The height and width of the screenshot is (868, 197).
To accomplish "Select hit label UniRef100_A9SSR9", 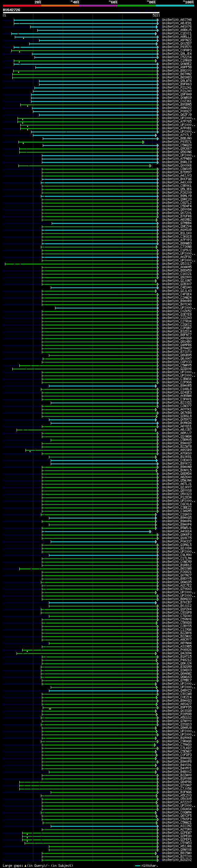I will pyautogui.click(x=177, y=450).
